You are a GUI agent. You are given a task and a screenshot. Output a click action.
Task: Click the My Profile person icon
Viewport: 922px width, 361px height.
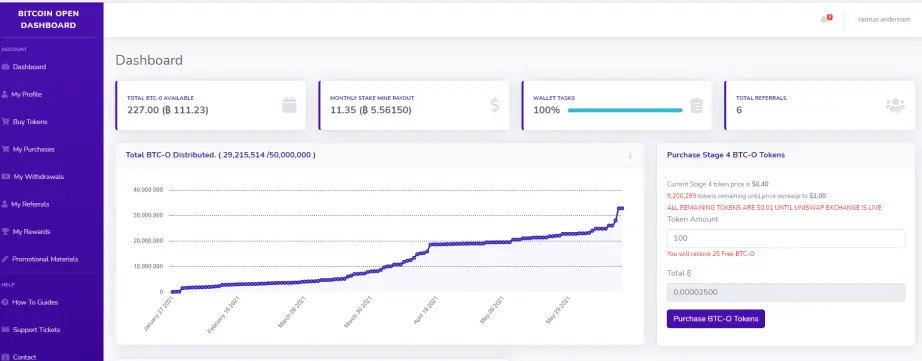click(x=5, y=94)
